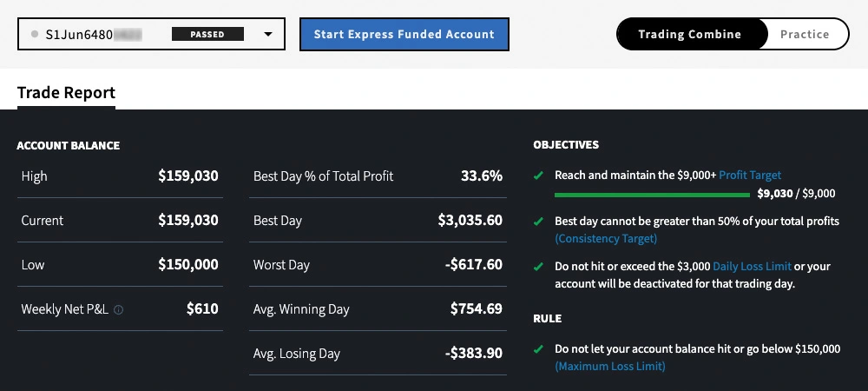Click the green checkmark beside Profit Target objective
This screenshot has height=391, width=868.
[539, 175]
